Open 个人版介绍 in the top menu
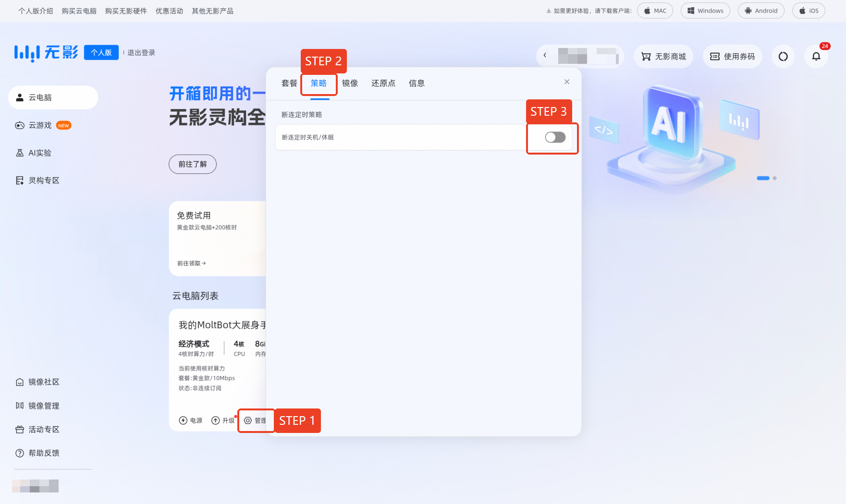Screen dimensions: 846x504 pyautogui.click(x=36, y=11)
